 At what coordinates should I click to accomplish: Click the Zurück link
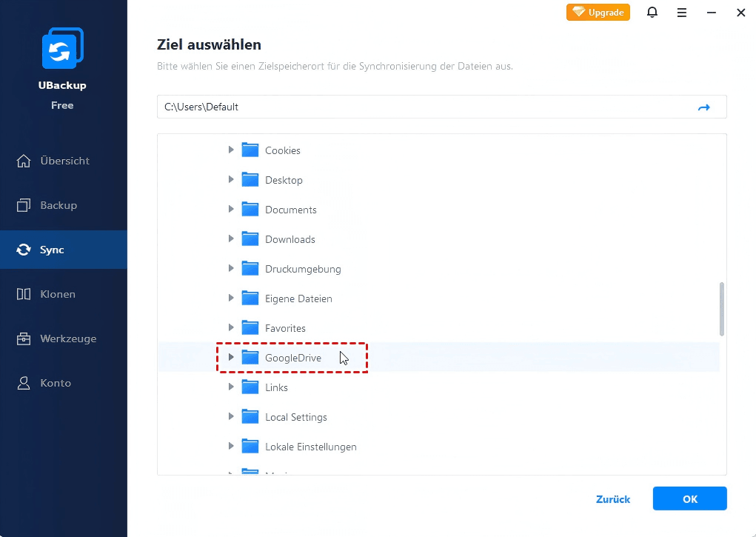tap(613, 499)
